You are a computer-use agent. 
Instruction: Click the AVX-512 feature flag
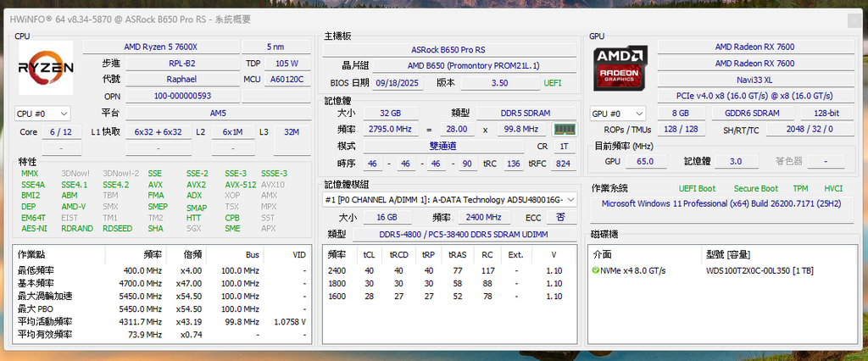point(240,185)
